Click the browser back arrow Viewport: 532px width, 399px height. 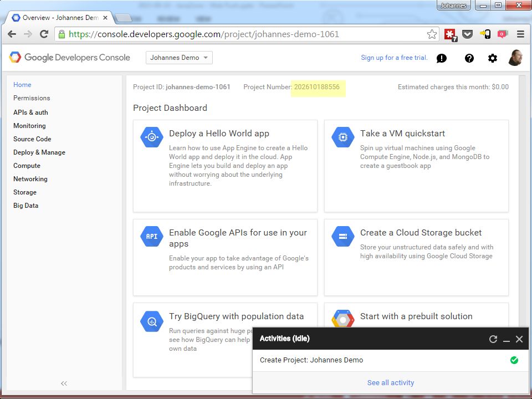(x=12, y=34)
